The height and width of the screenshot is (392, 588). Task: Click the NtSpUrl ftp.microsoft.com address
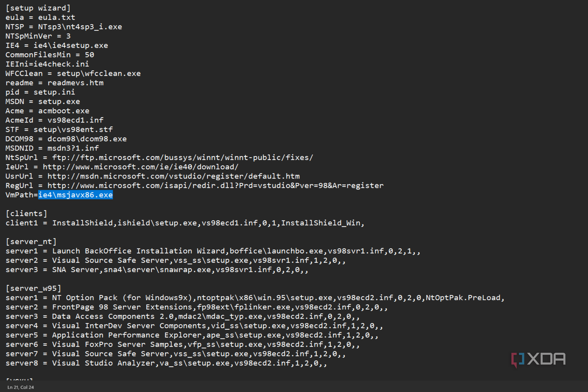[182, 158]
